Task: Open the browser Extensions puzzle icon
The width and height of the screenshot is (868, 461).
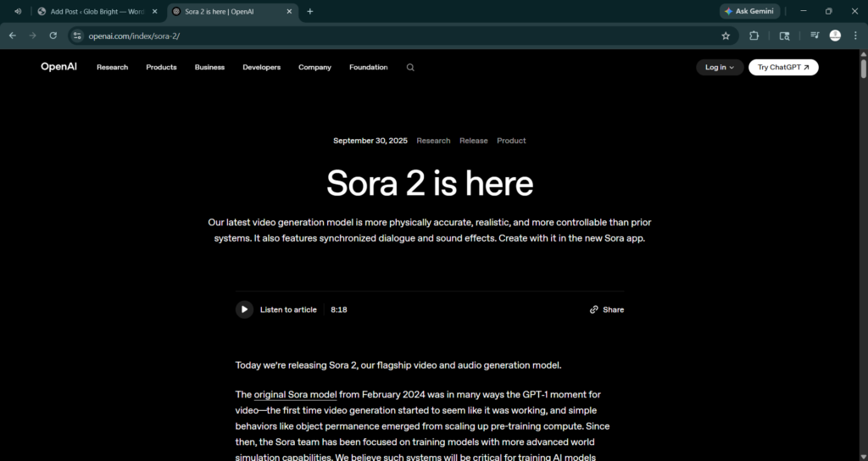Action: pyautogui.click(x=754, y=36)
